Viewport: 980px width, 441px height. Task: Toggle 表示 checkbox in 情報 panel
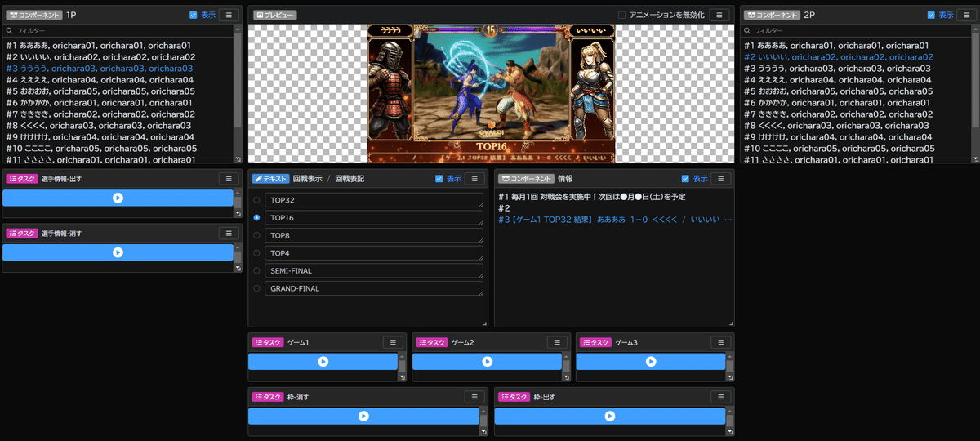pos(685,179)
